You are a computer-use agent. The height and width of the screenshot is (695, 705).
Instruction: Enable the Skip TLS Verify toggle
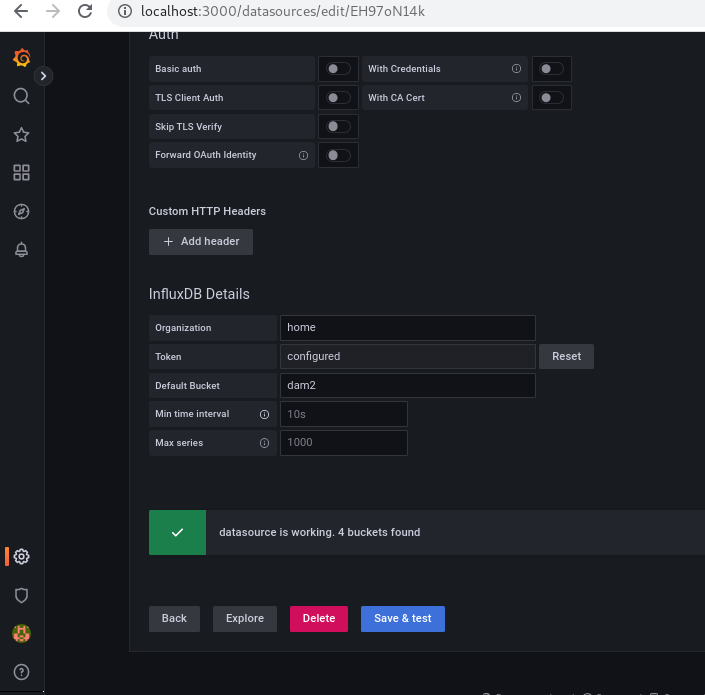[x=339, y=127]
